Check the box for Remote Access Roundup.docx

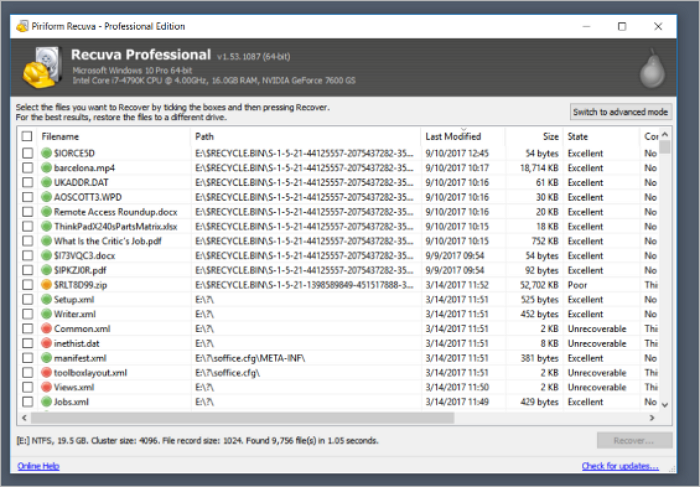click(28, 212)
